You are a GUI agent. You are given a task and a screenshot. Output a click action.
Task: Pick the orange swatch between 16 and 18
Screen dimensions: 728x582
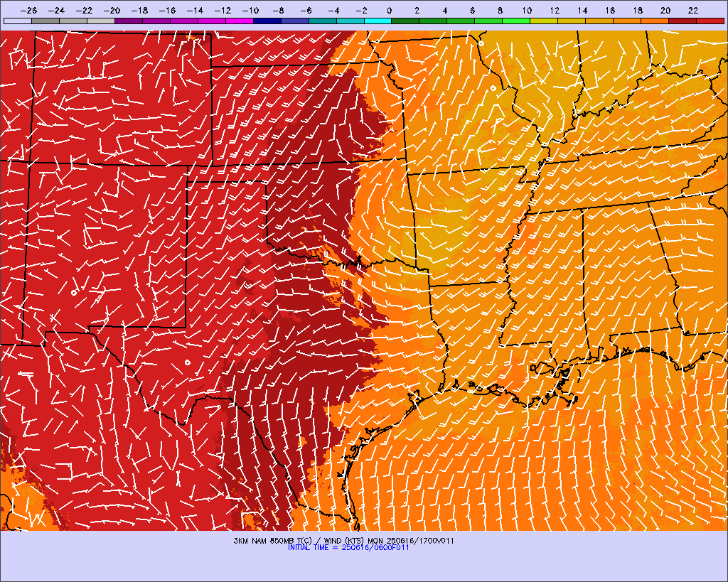[x=627, y=21]
